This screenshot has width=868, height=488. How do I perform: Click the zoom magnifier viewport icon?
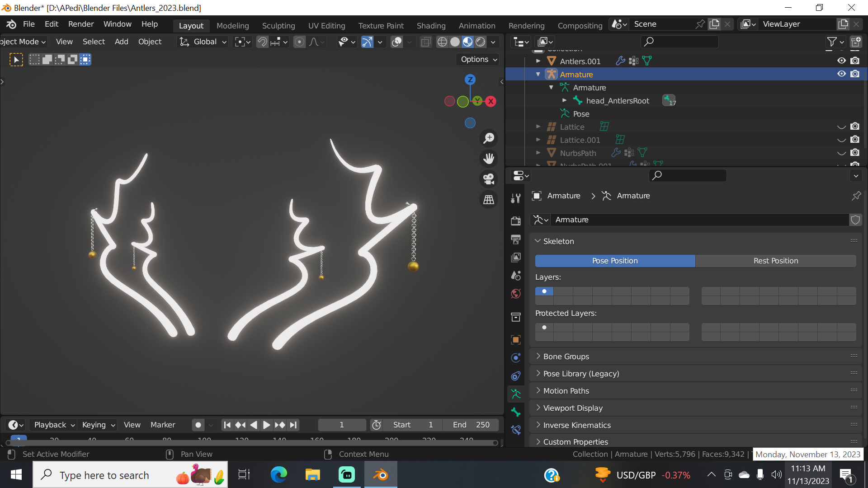point(489,138)
